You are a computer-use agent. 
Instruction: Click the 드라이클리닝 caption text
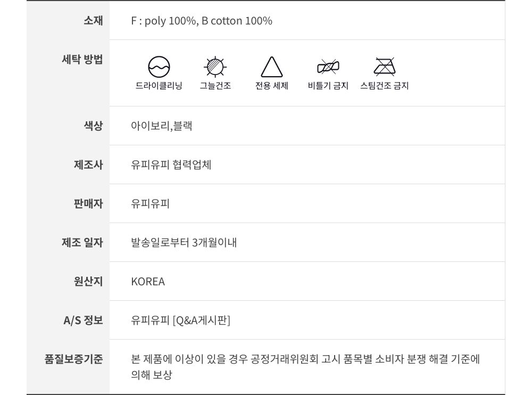point(159,86)
